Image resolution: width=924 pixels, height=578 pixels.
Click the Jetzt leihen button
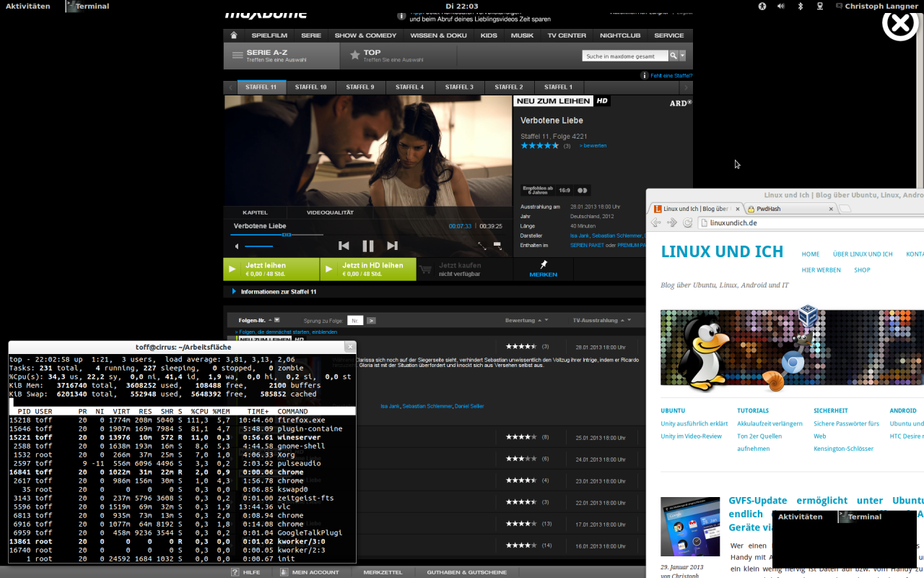[x=271, y=269]
